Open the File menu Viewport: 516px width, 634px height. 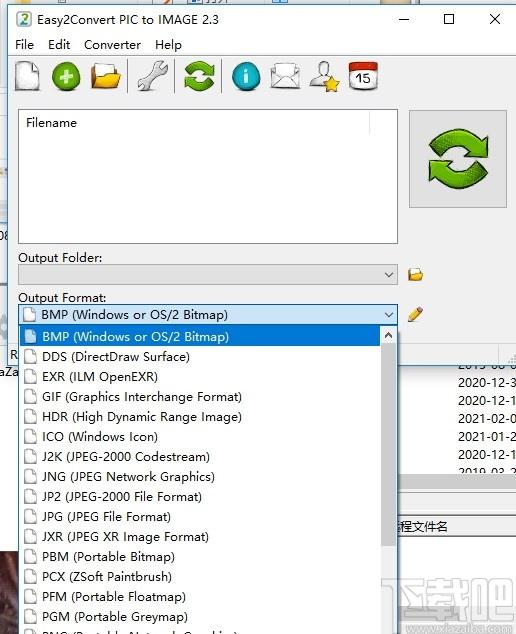[x=24, y=44]
